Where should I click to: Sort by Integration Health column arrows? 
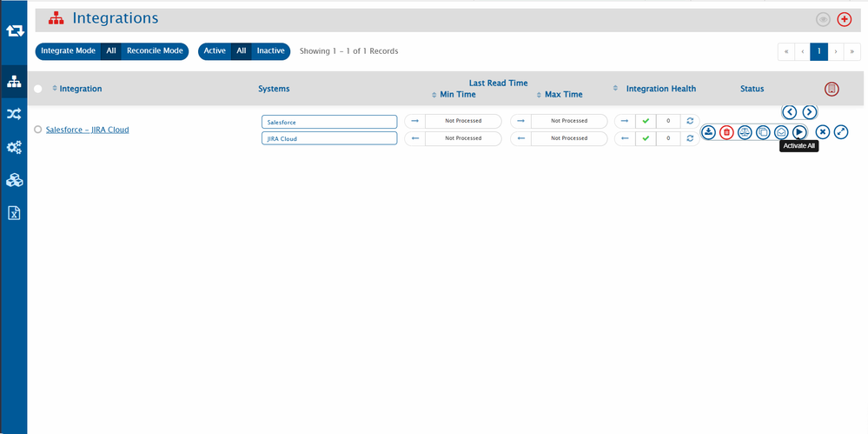coord(616,89)
